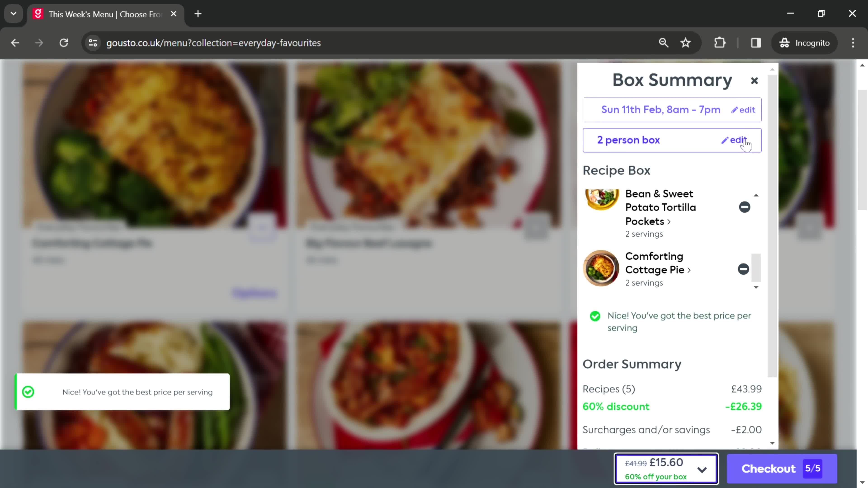Viewport: 868px width, 488px height.
Task: Click the close X icon on Box Summary
Action: (754, 80)
